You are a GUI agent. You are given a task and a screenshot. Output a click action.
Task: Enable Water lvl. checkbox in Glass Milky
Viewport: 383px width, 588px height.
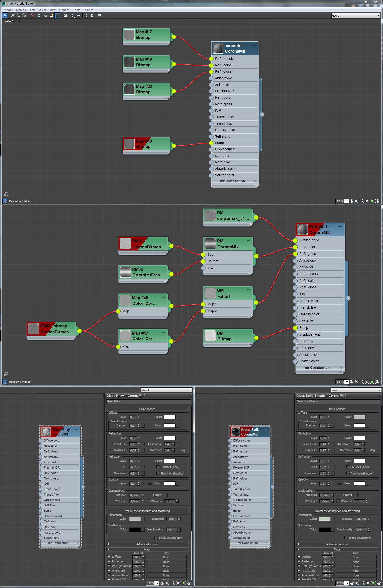coord(148,501)
